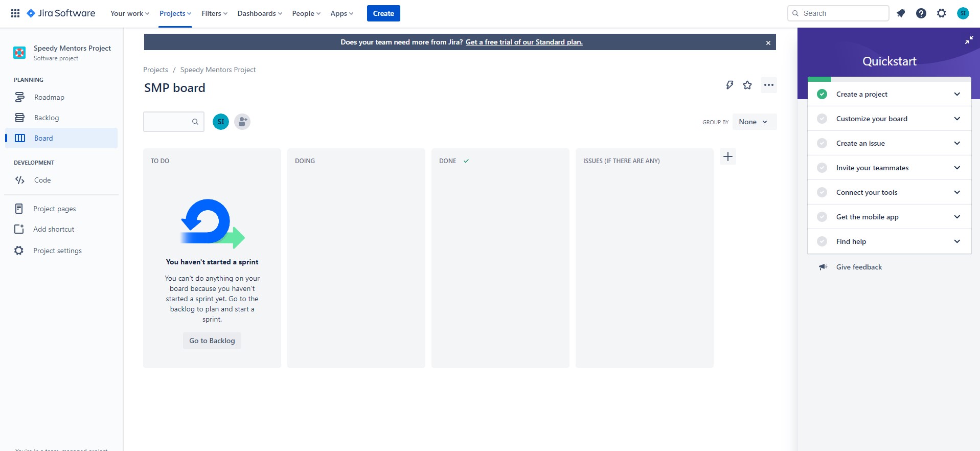Viewport: 980px width, 451px height.
Task: Open the Apps menu
Action: coord(342,13)
